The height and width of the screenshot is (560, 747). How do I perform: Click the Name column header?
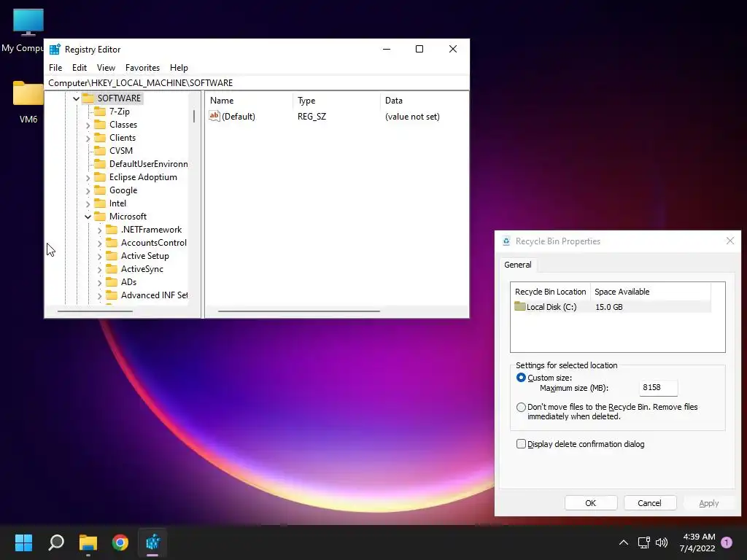tap(249, 101)
